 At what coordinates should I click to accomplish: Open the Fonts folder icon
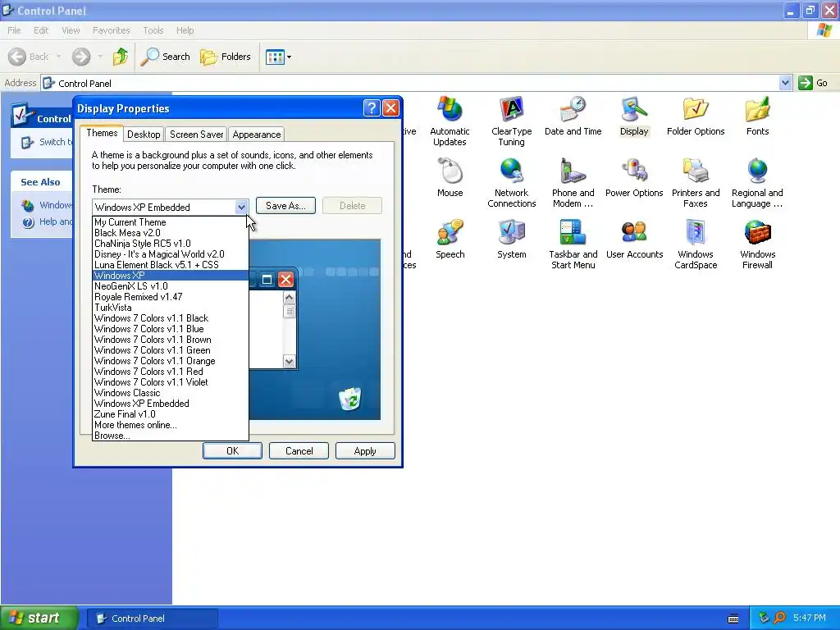coord(757,116)
